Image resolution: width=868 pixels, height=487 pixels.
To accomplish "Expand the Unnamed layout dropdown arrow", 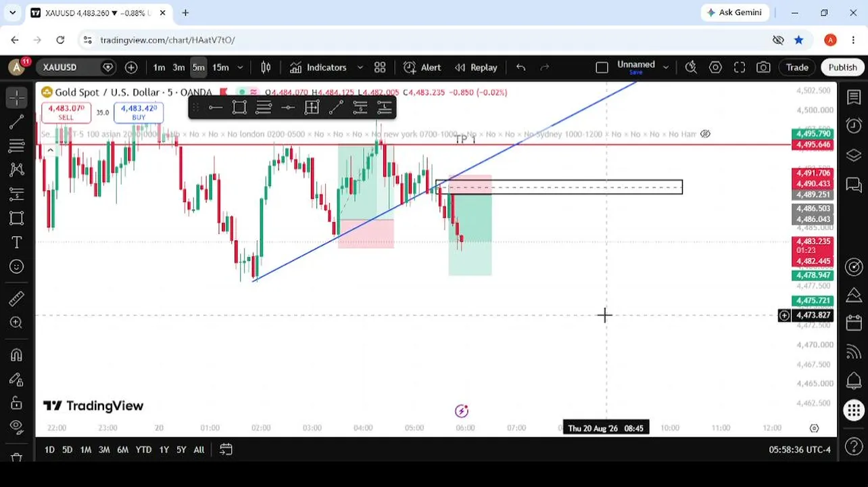I will pos(666,67).
